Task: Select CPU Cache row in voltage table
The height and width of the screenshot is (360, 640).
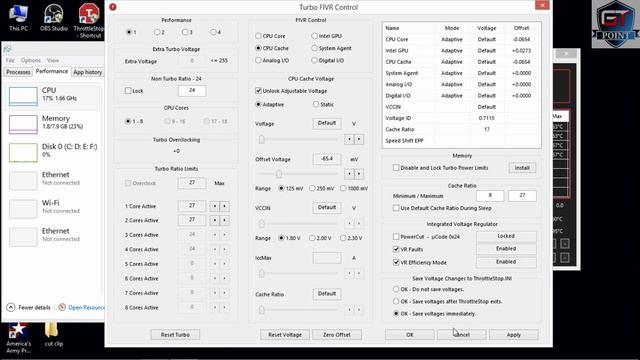Action: click(x=462, y=62)
